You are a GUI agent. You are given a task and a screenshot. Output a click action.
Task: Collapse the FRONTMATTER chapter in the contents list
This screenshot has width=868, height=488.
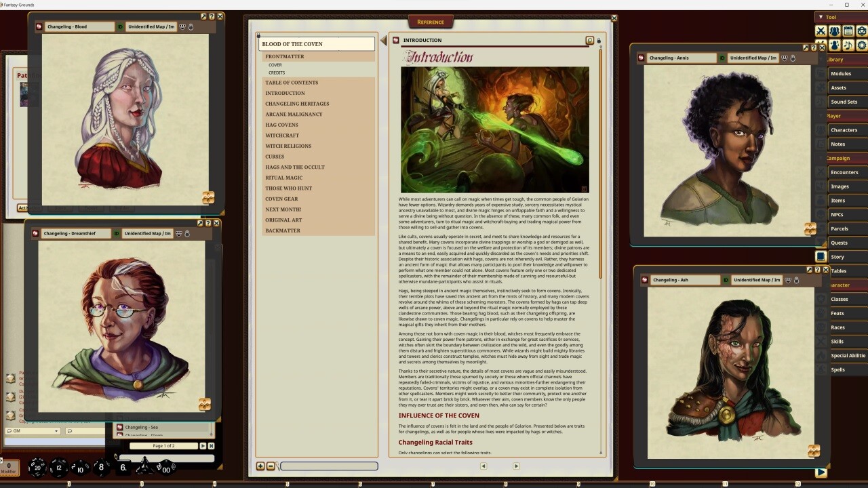(x=285, y=56)
